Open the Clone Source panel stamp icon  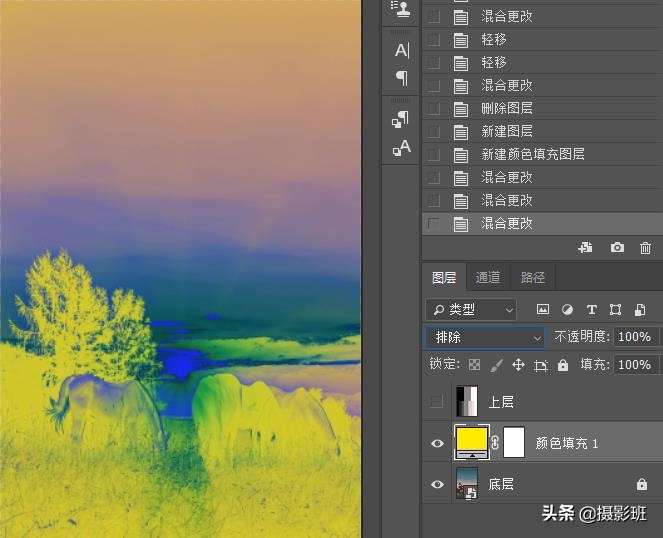coord(400,9)
